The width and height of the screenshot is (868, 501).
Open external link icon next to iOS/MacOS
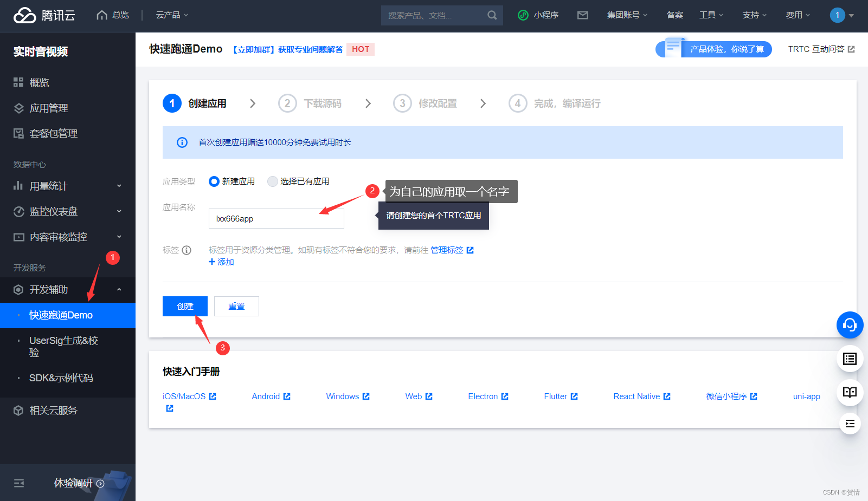(213, 396)
